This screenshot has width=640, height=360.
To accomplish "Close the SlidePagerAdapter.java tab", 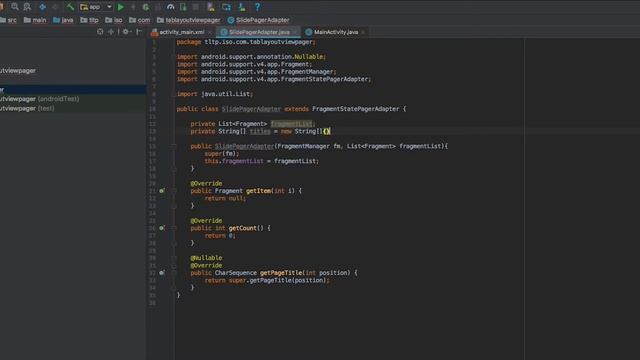I will click(x=294, y=32).
